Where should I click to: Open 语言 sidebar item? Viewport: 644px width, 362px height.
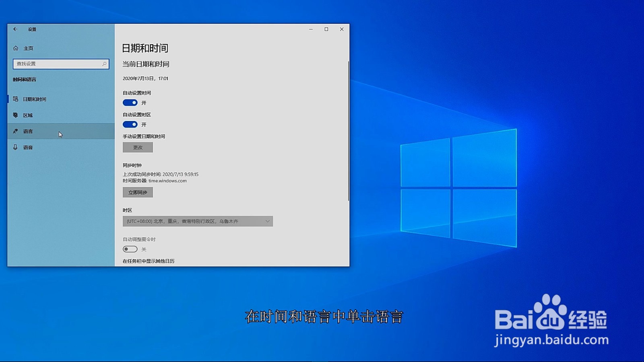(x=61, y=131)
